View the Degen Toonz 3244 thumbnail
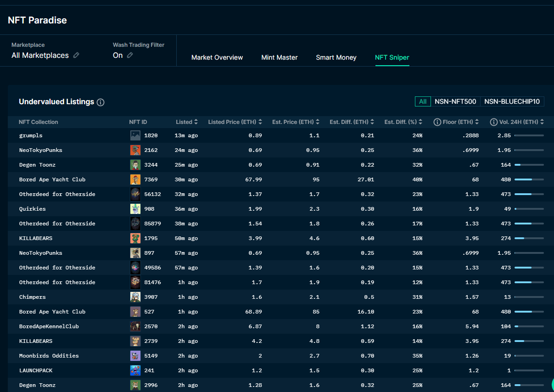The height and width of the screenshot is (392, 554). [135, 165]
